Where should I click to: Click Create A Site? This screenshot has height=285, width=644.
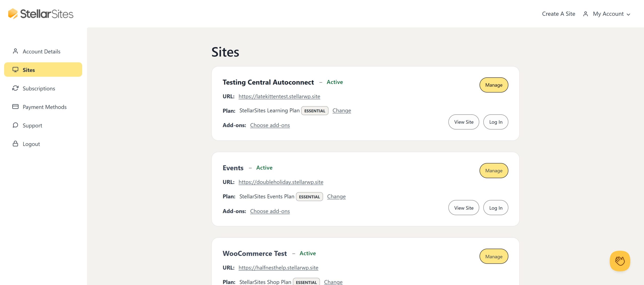click(558, 14)
